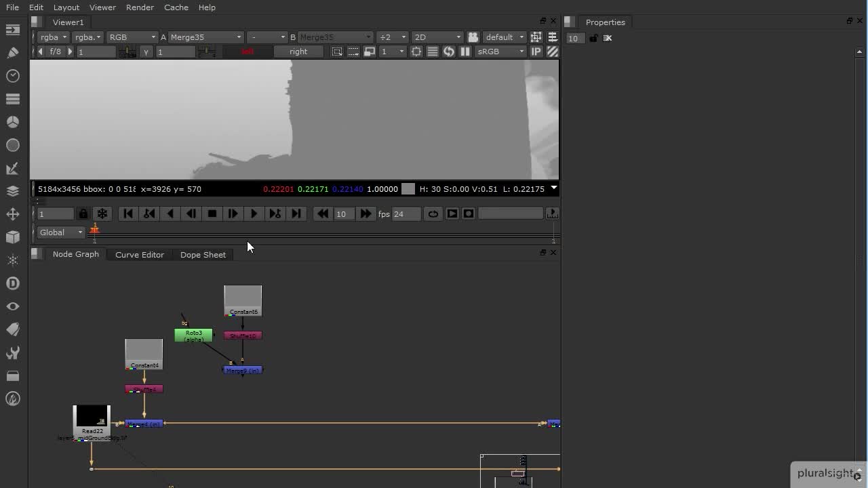Viewport: 868px width, 488px height.
Task: Open the Global frame range dropdown
Action: click(x=61, y=232)
